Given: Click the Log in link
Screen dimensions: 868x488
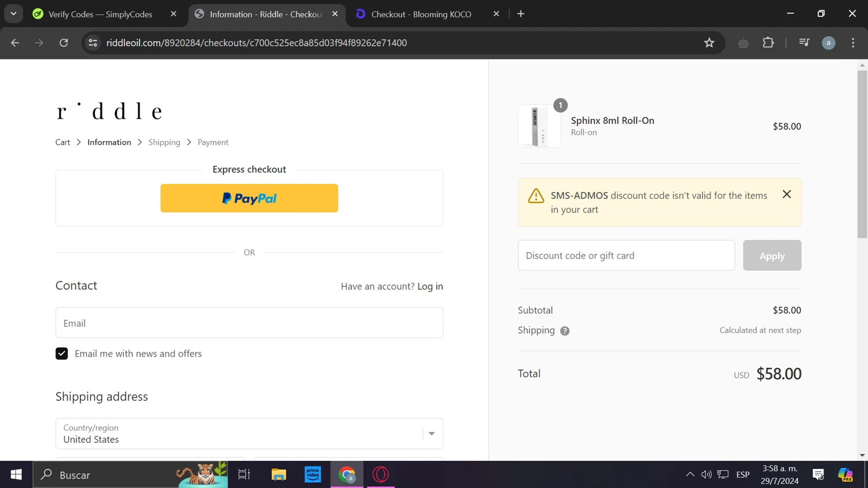Looking at the screenshot, I should [430, 286].
